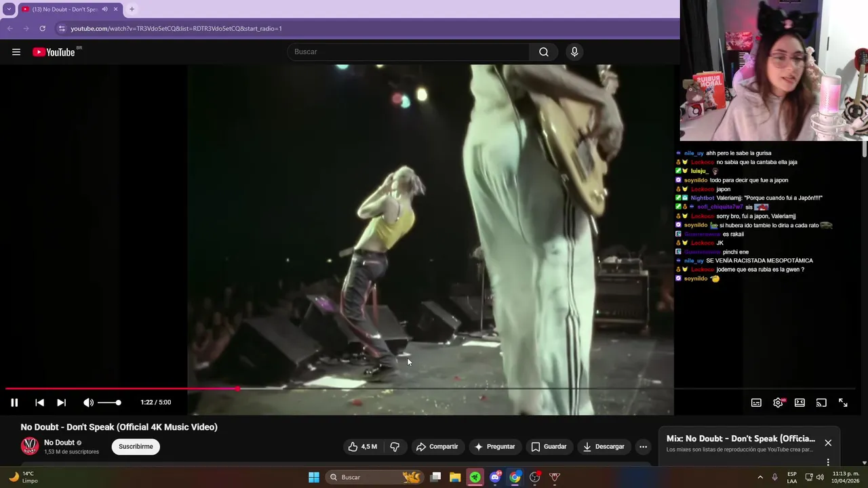Save video with Guardar button
This screenshot has height=488, width=868.
click(x=549, y=447)
